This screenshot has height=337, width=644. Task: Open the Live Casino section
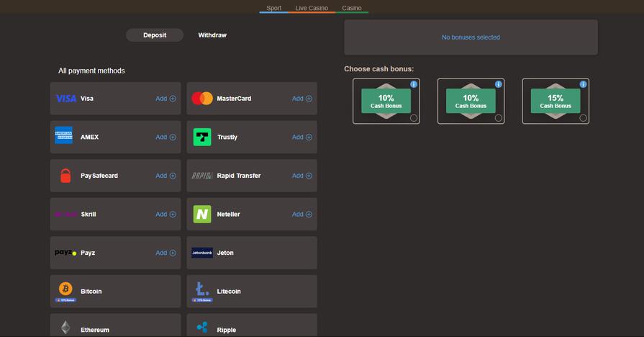pyautogui.click(x=312, y=8)
